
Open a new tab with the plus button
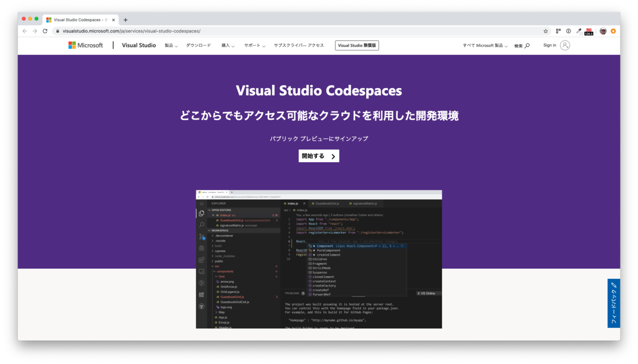125,20
